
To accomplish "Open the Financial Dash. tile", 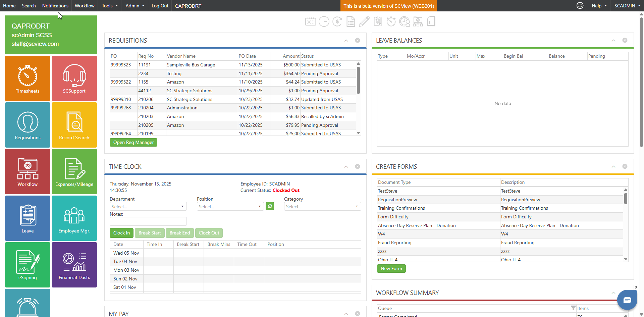I will tap(74, 265).
